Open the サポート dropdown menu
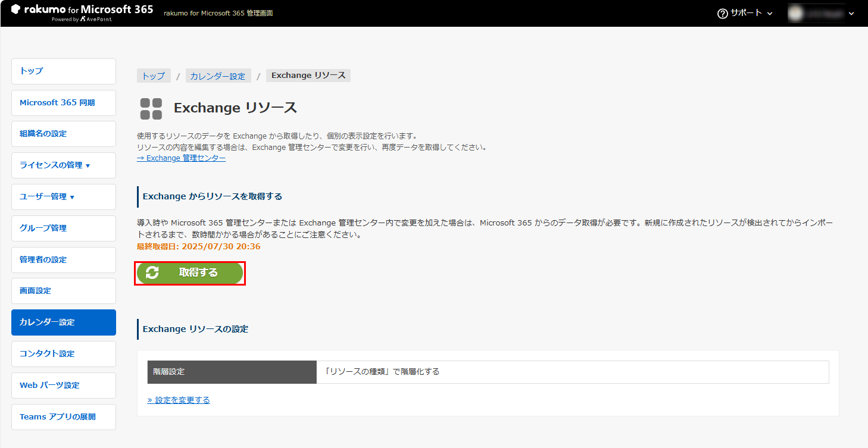The image size is (868, 448). click(x=745, y=13)
